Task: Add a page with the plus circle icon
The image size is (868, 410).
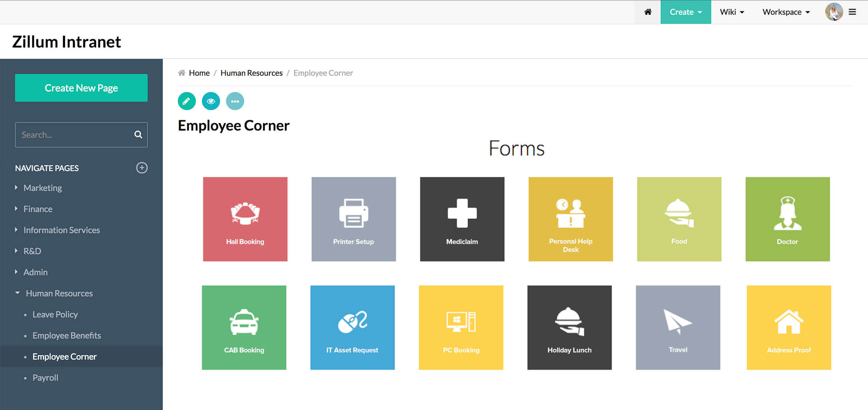Action: 142,168
